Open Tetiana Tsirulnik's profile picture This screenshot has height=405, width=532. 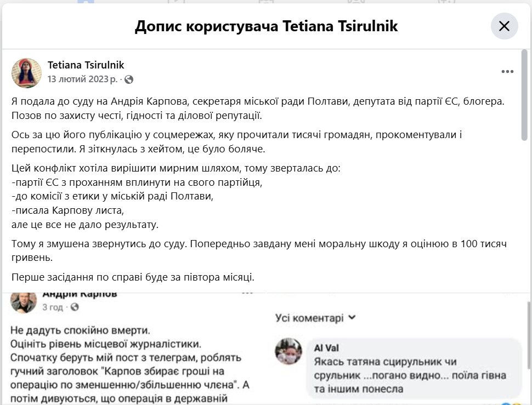coord(26,73)
